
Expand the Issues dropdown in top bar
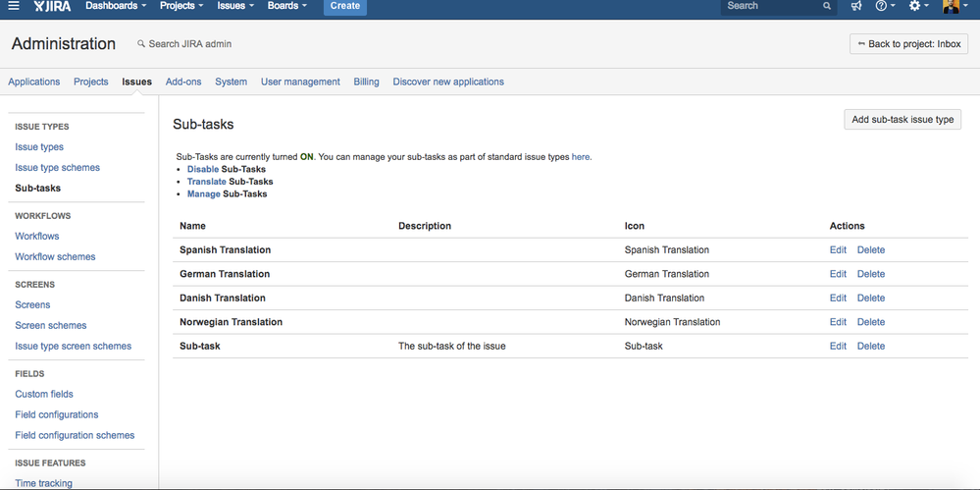click(235, 6)
